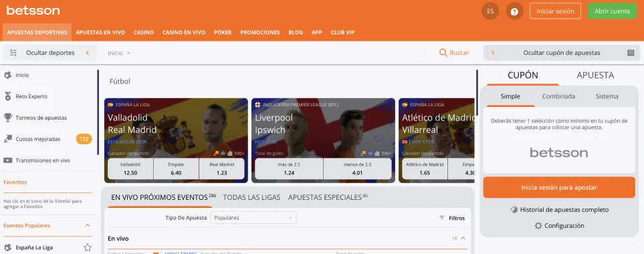
Task: Choose Sistema bet type
Action: (607, 97)
